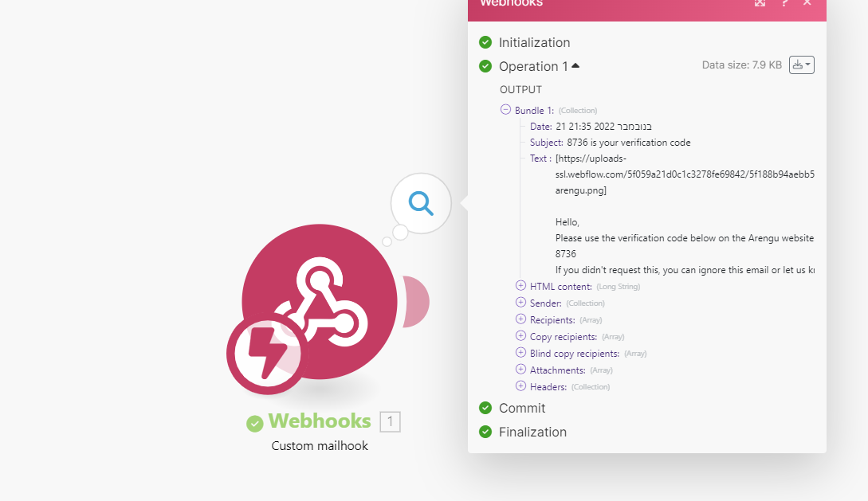Open the magnifying glass inspector bubble

point(421,203)
